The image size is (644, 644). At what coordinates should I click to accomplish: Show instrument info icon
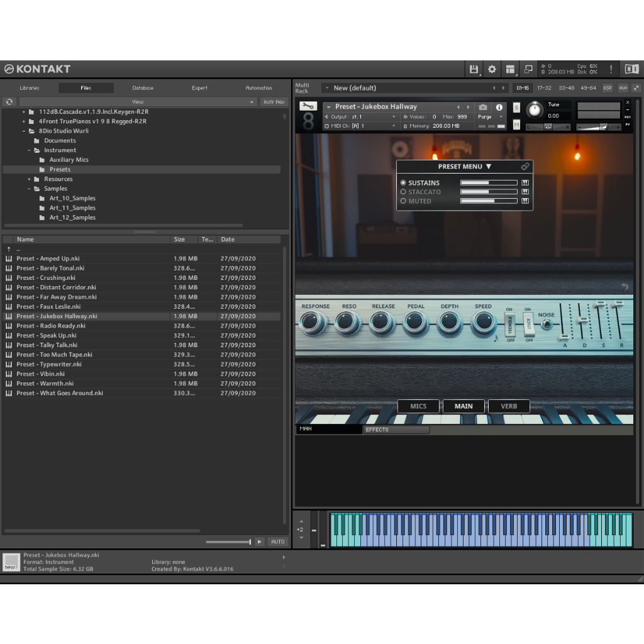(499, 107)
